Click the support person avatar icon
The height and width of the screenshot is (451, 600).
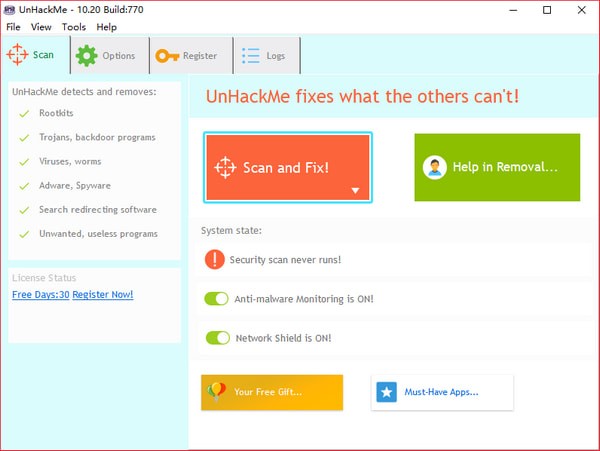[434, 168]
